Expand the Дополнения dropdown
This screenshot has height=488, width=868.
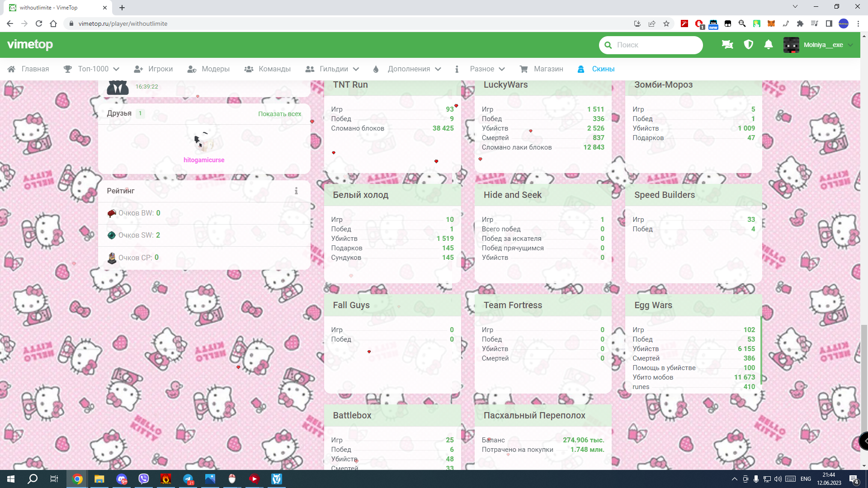pyautogui.click(x=407, y=69)
